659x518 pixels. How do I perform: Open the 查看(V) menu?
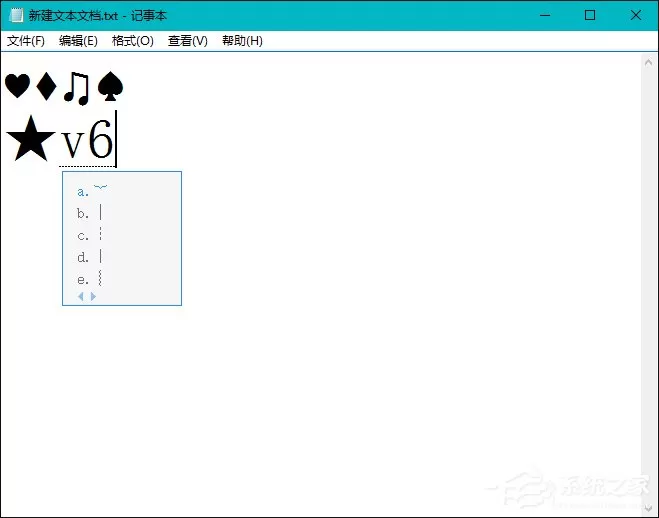187,41
